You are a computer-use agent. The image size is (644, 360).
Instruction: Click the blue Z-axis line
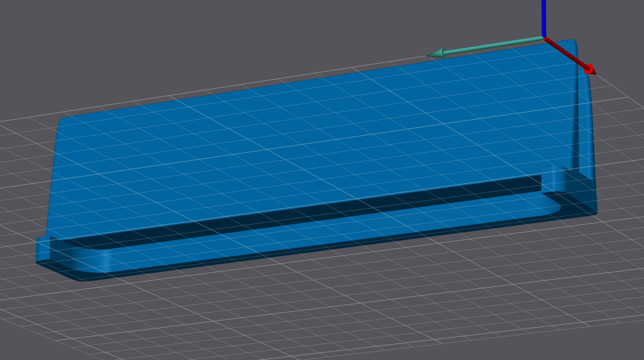(x=544, y=17)
